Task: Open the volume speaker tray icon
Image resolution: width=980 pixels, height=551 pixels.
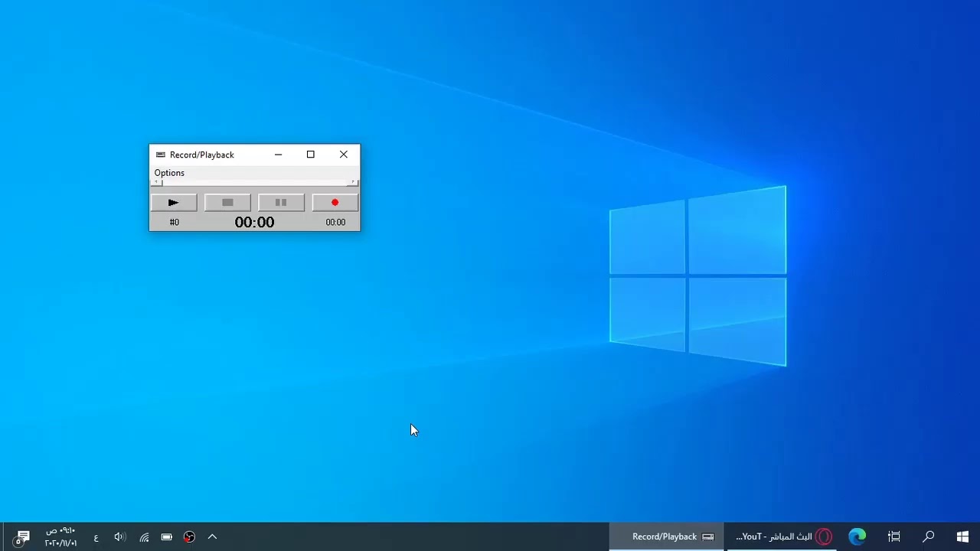Action: click(120, 537)
